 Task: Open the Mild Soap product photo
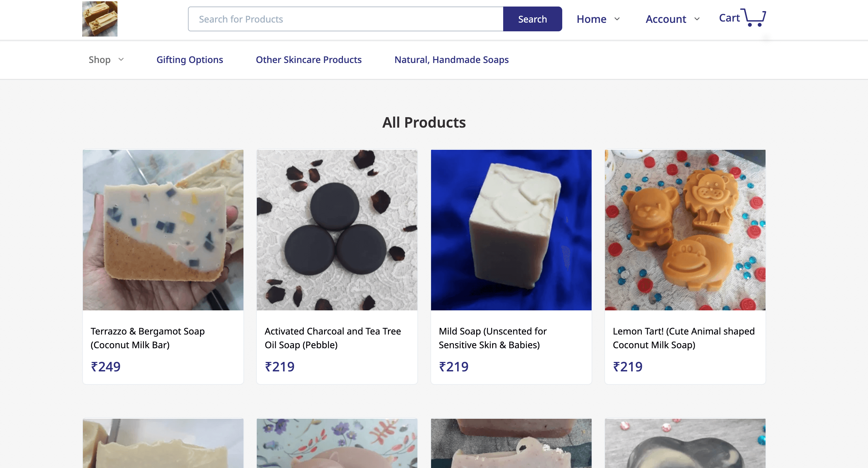511,230
